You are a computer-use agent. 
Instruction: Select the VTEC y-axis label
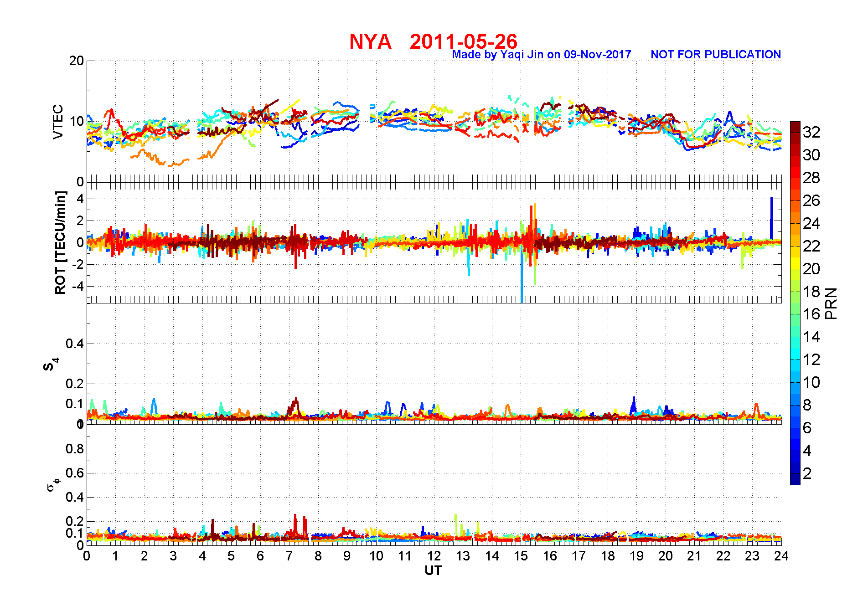[58, 122]
